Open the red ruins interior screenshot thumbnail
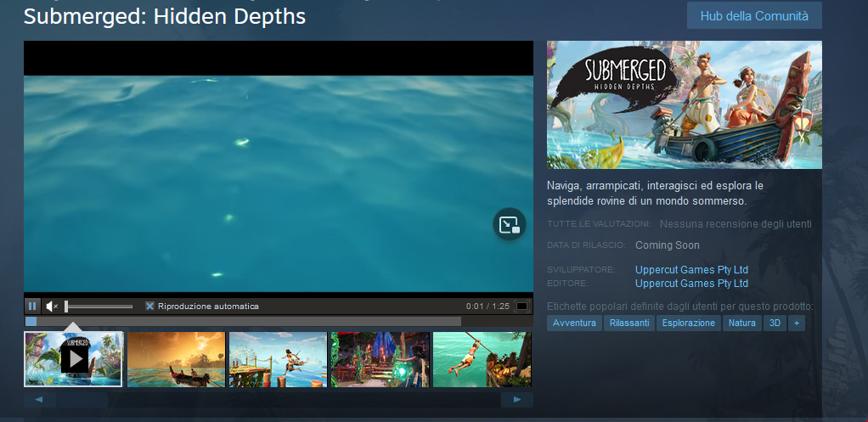868x422 pixels. 380,359
